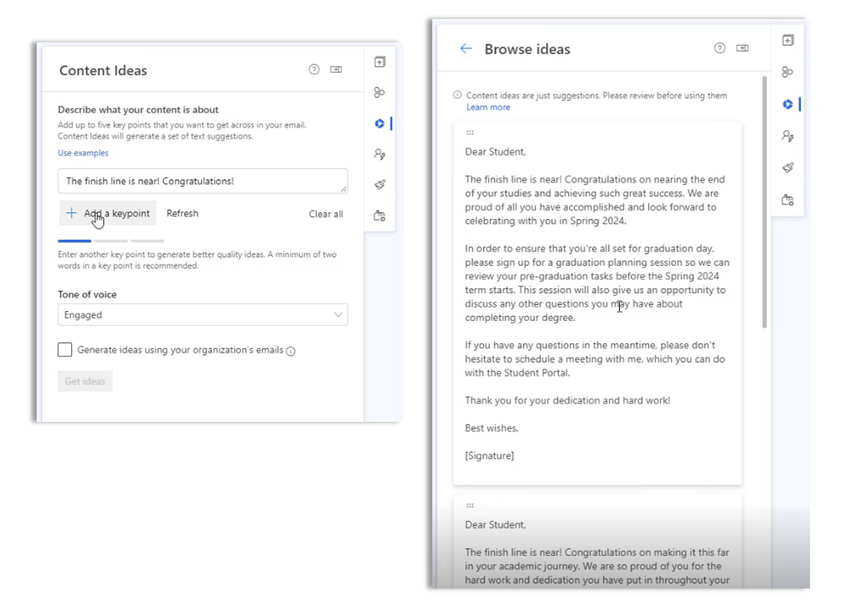Click Clear all to remove key points
Image resolution: width=856 pixels, height=616 pixels.
tap(326, 214)
